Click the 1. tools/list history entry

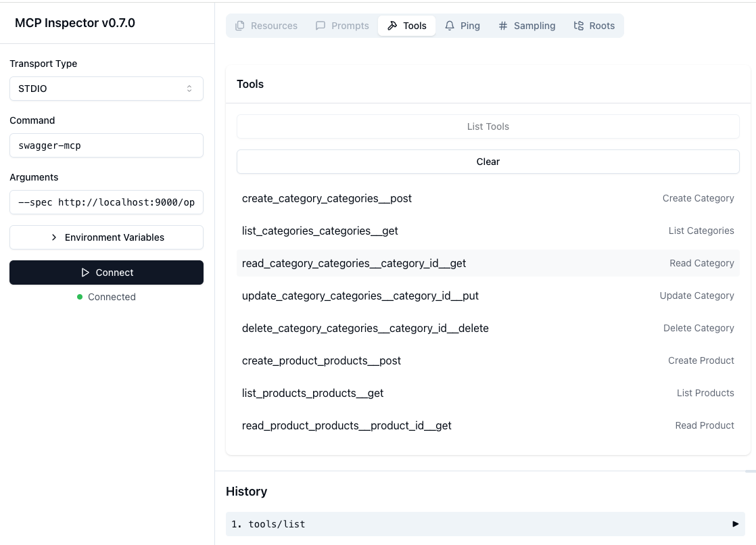(x=485, y=524)
